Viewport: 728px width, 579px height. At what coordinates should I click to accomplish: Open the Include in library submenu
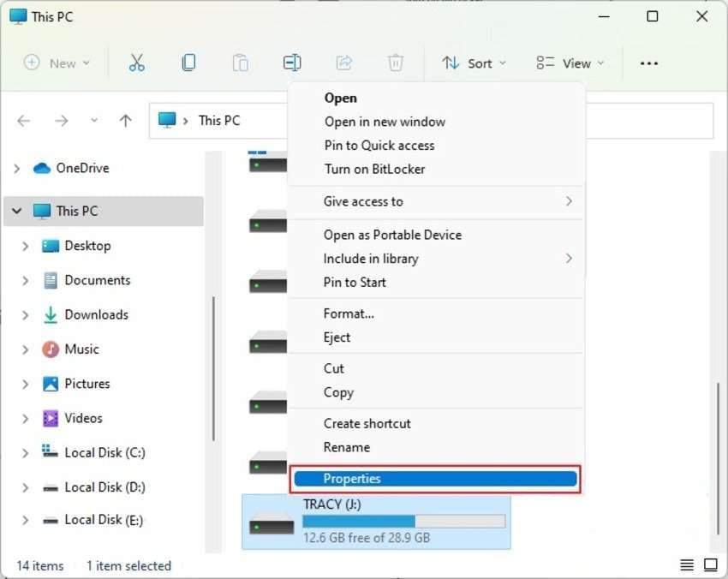click(435, 259)
